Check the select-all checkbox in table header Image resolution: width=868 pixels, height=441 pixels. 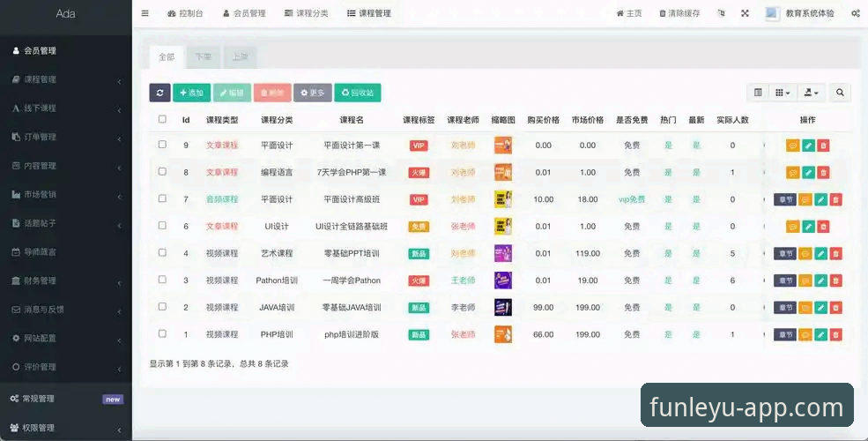click(162, 119)
